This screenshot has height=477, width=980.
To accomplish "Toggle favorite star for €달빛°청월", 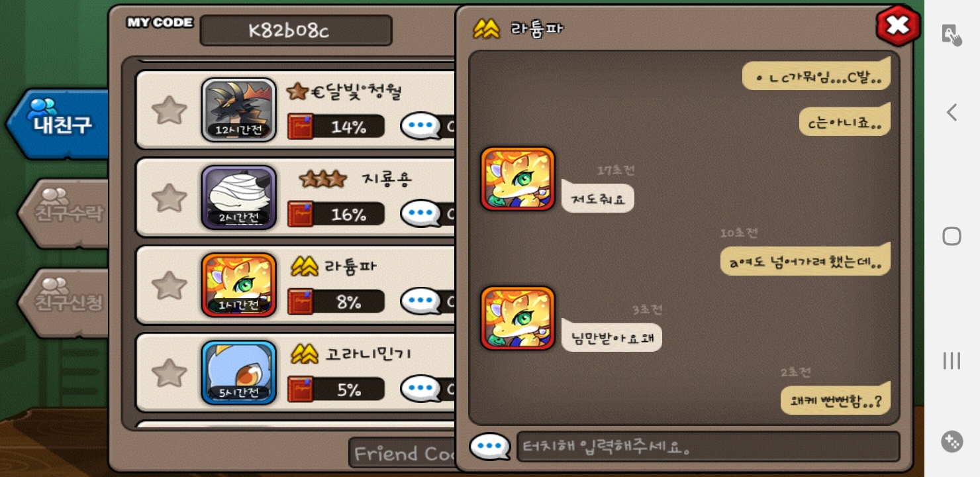I will click(170, 110).
